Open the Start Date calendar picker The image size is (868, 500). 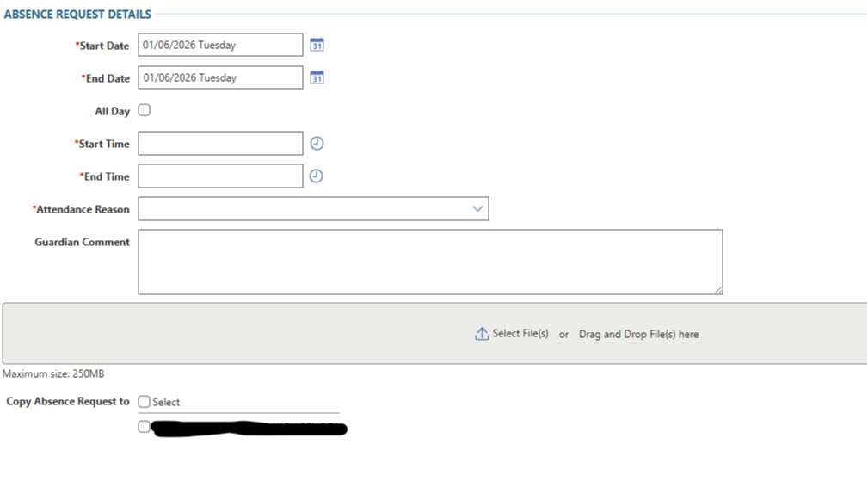(317, 46)
